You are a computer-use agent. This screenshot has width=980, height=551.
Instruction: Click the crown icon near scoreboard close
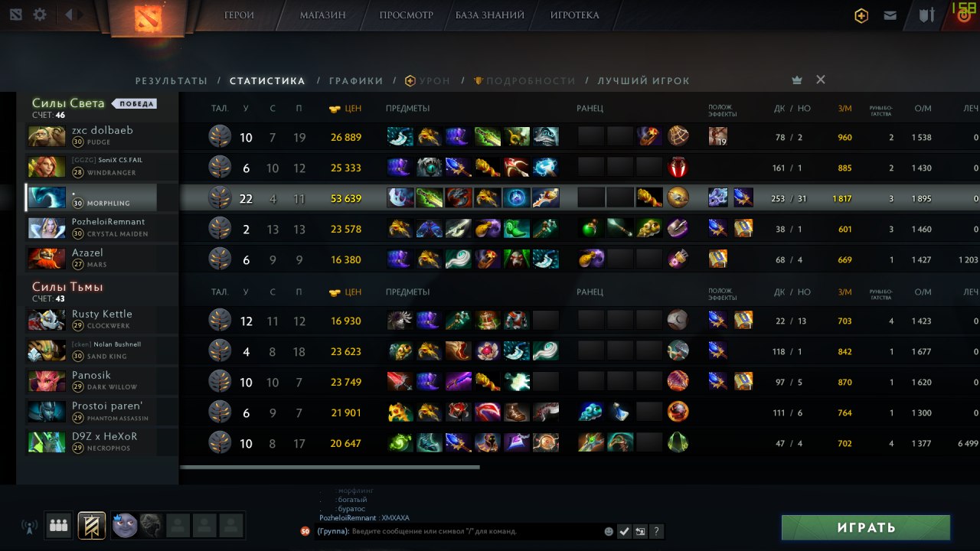pos(797,80)
